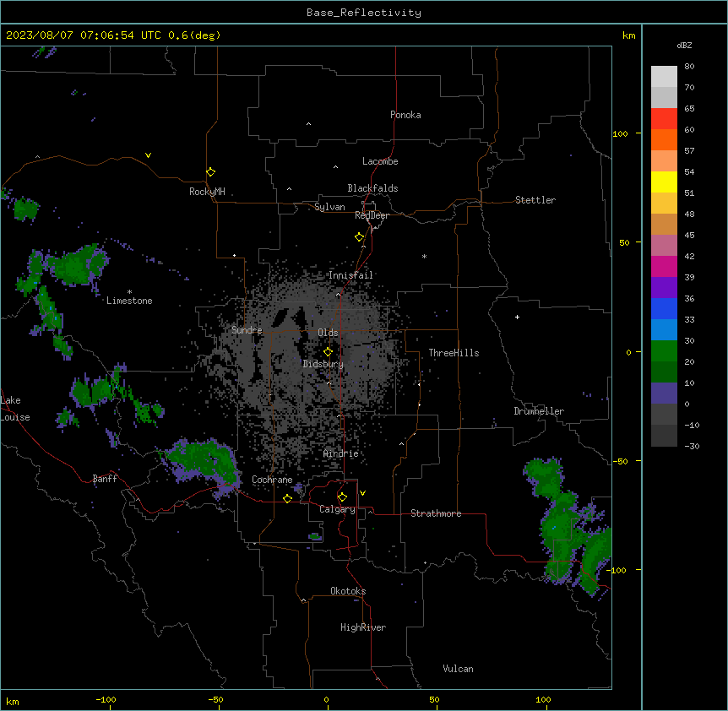Click the yellow diamond marker above RockyMH

coord(210,172)
